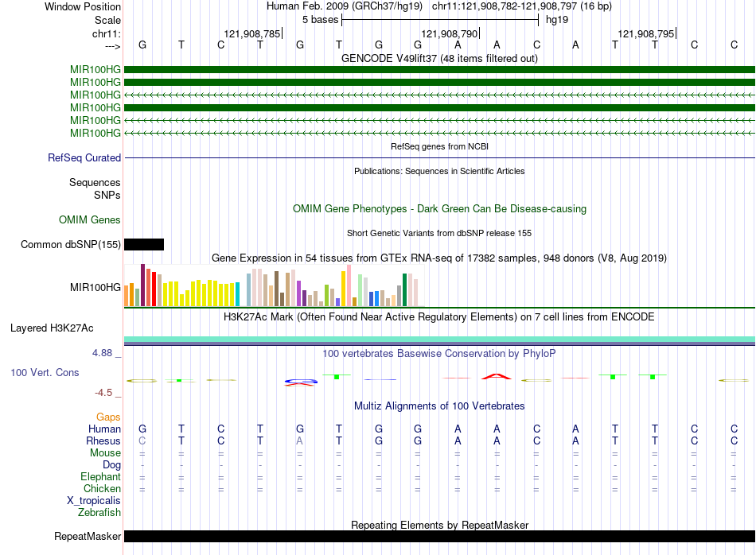Screen dimensions: 756x555
Task: Click the Human alignment row label
Action: pyautogui.click(x=104, y=429)
